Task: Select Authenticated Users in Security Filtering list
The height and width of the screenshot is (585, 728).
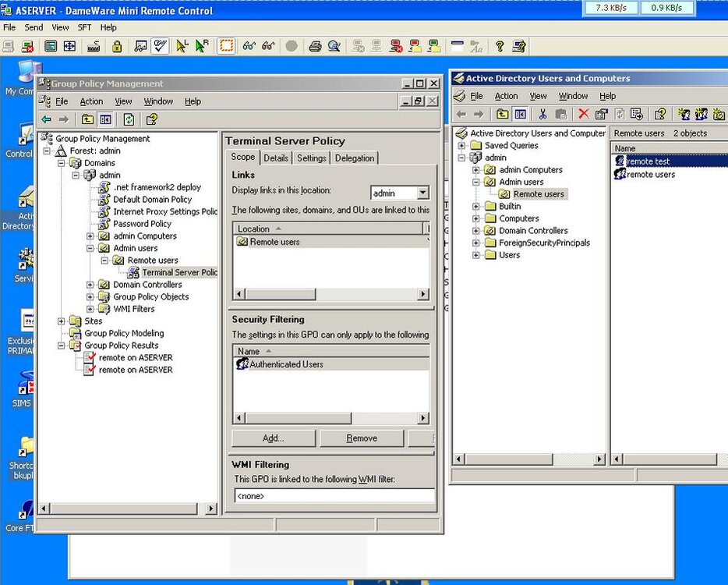Action: (331, 364)
